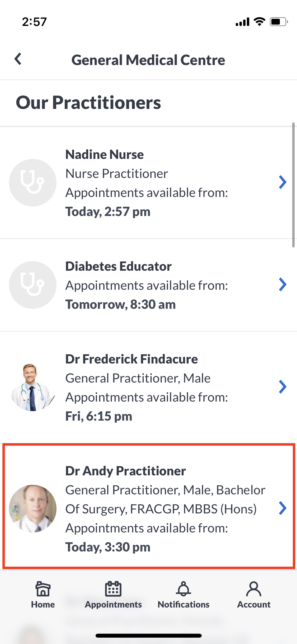This screenshot has height=644, width=297.
Task: Select the Appointments tab label
Action: 113,605
